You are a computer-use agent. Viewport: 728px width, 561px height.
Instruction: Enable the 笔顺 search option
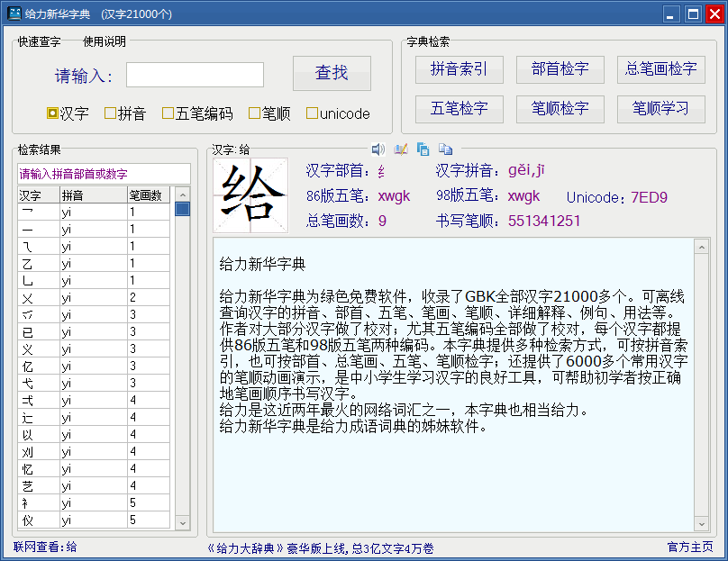pos(255,113)
